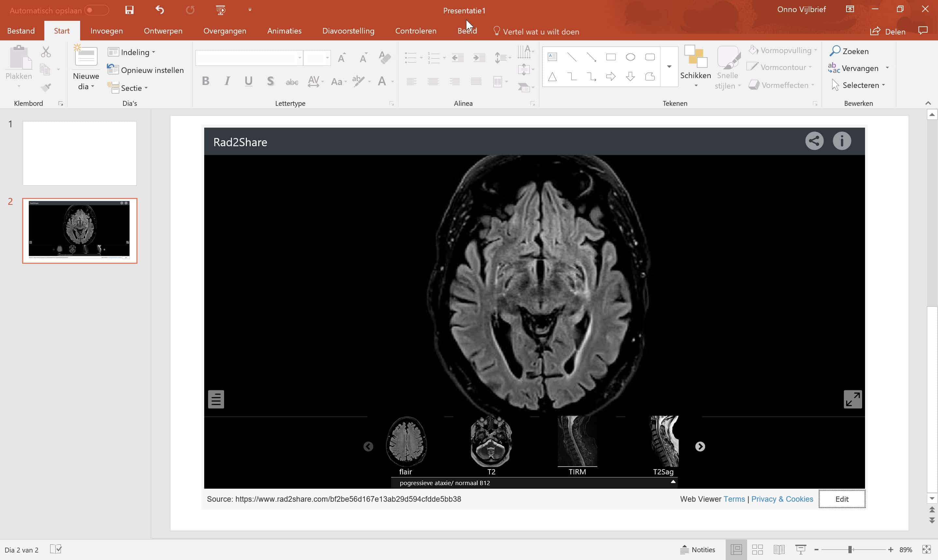
Task: Click the Schikken arrange icon
Action: (696, 57)
